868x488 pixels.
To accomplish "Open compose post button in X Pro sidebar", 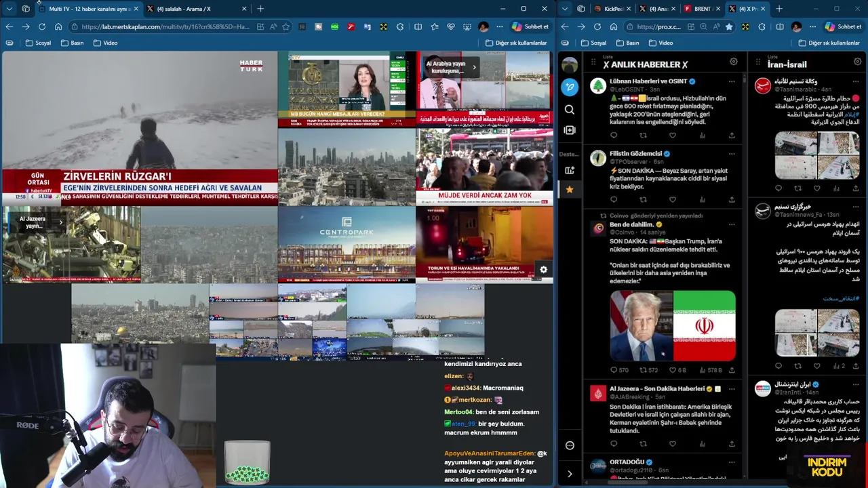I will pos(570,87).
